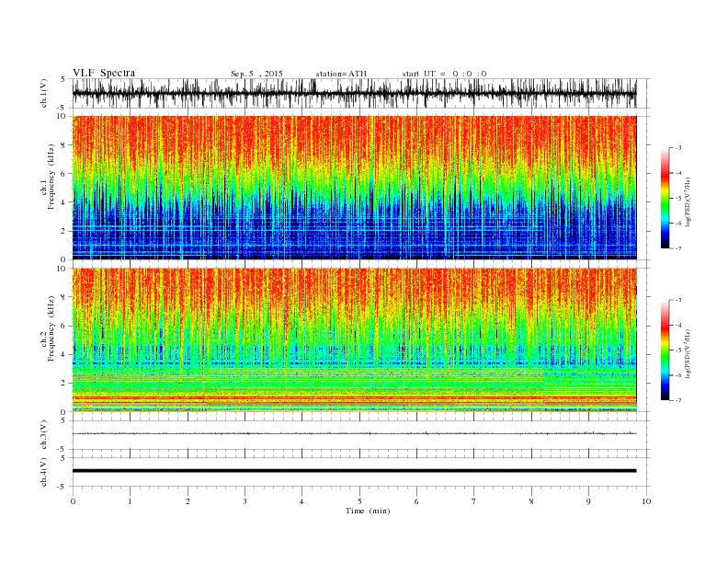Select the "Sep. 5 , 2015" date text
This screenshot has width=728, height=563.
[256, 74]
